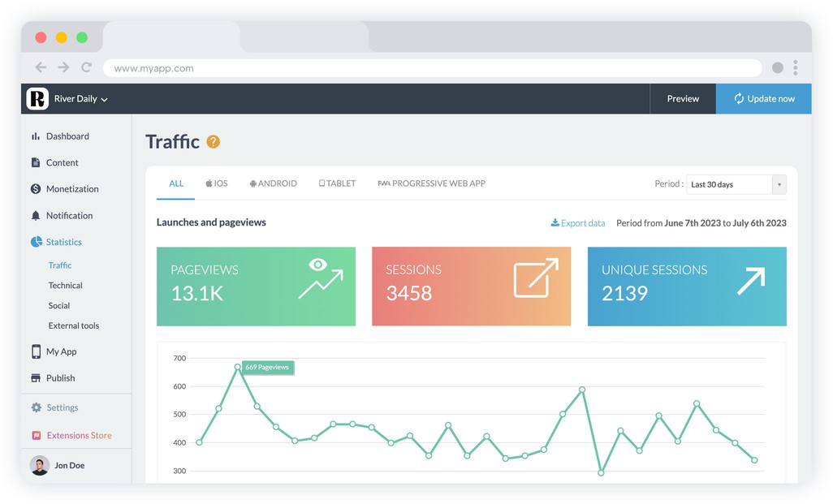Click the eye trend icon on Pageviews
The image size is (833, 504).
321,278
